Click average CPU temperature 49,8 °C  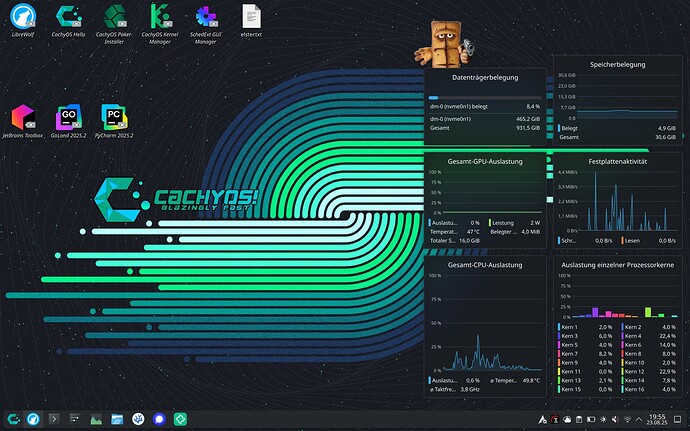[x=515, y=381]
